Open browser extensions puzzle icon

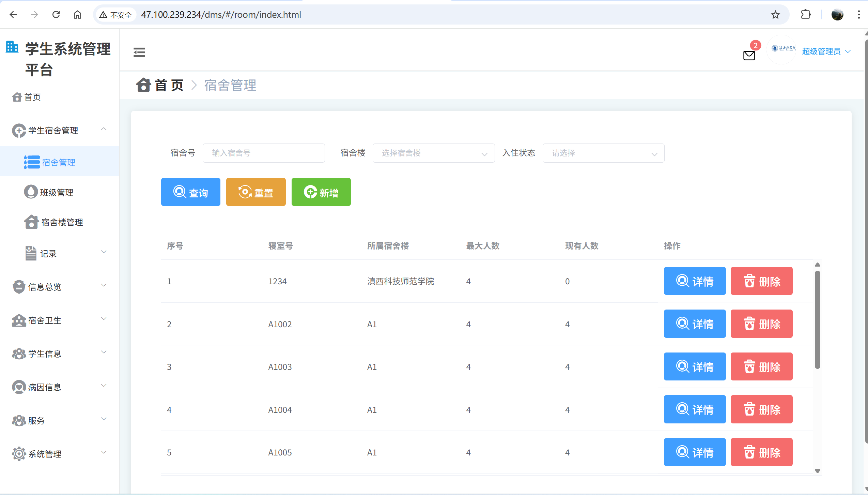point(806,15)
